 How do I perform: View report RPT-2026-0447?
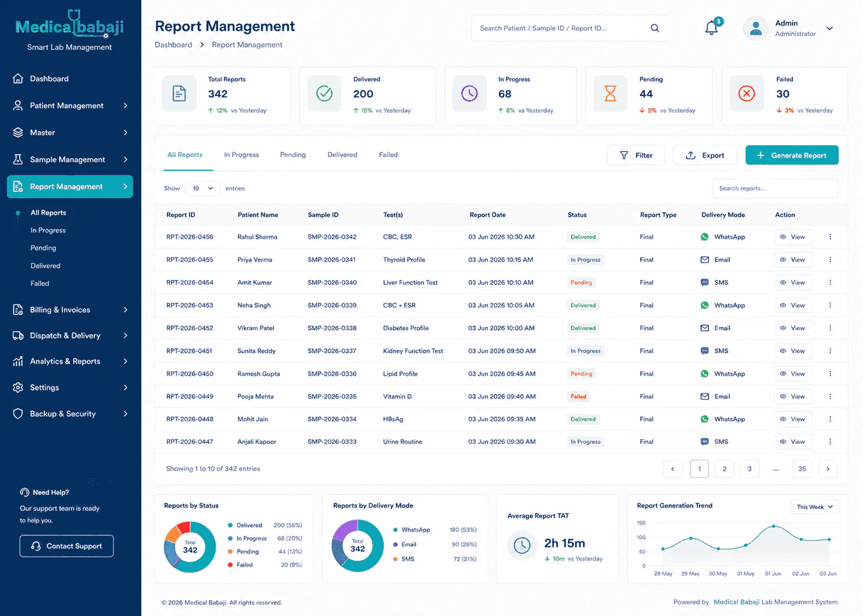coord(793,442)
